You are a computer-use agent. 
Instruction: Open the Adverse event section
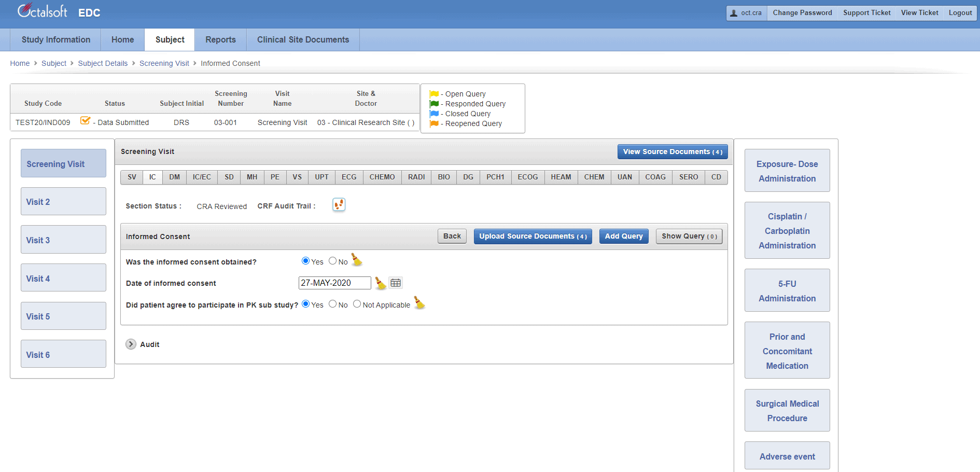[x=787, y=456]
